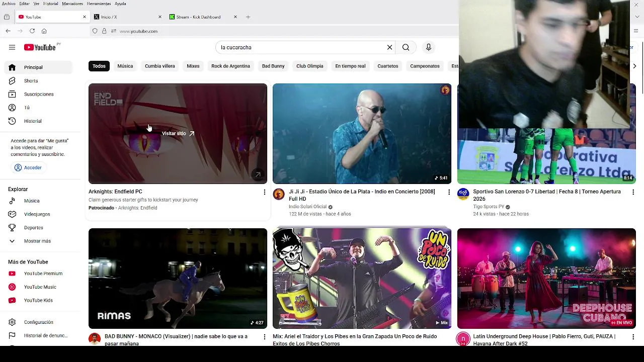Viewport: 644px width, 362px height.
Task: Open new tab with plus icon
Action: [248, 17]
